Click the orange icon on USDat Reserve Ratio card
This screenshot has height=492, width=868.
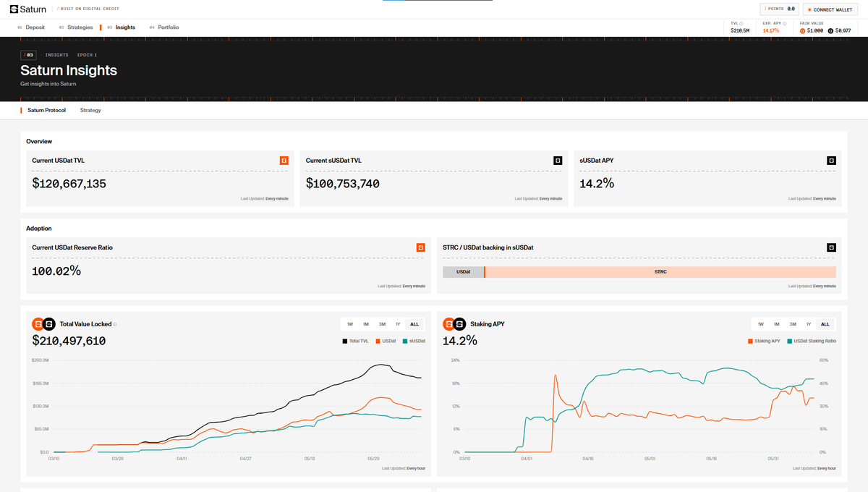tap(421, 247)
